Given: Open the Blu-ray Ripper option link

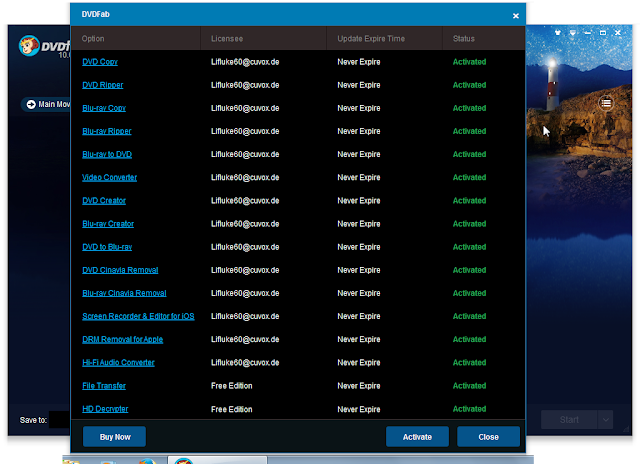Looking at the screenshot, I should 107,131.
